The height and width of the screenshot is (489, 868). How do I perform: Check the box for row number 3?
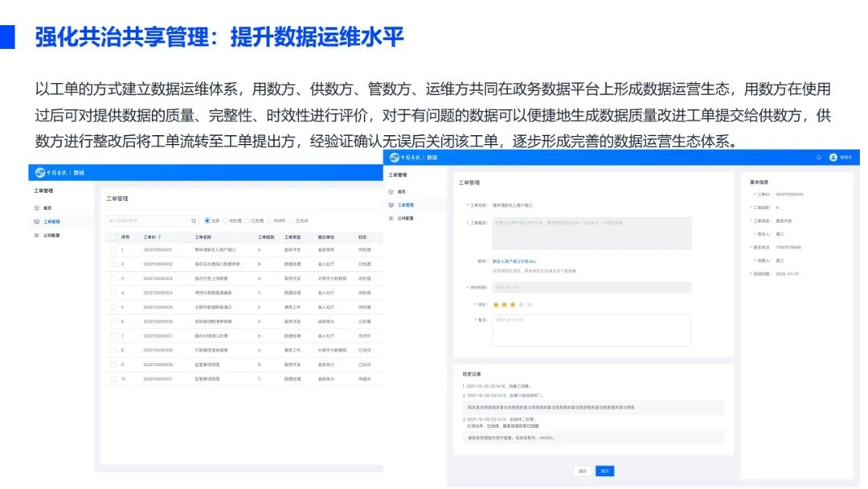pyautogui.click(x=113, y=278)
